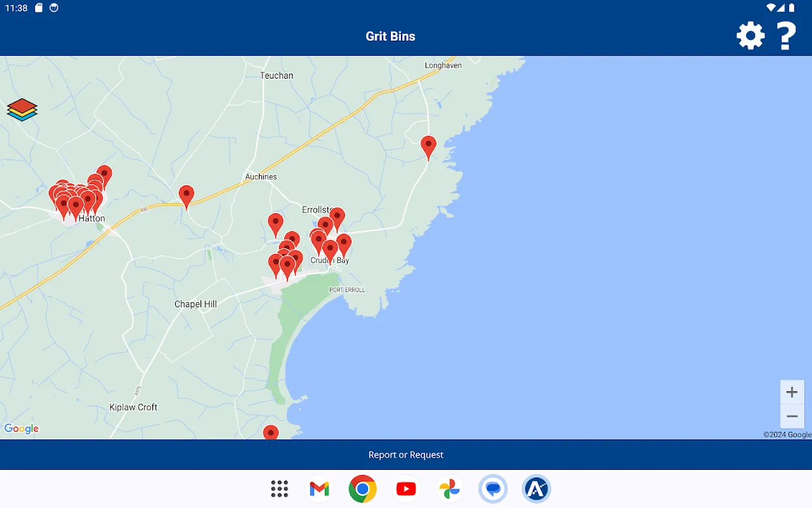Open Google Photos from the taskbar
Image resolution: width=812 pixels, height=508 pixels.
click(x=449, y=489)
